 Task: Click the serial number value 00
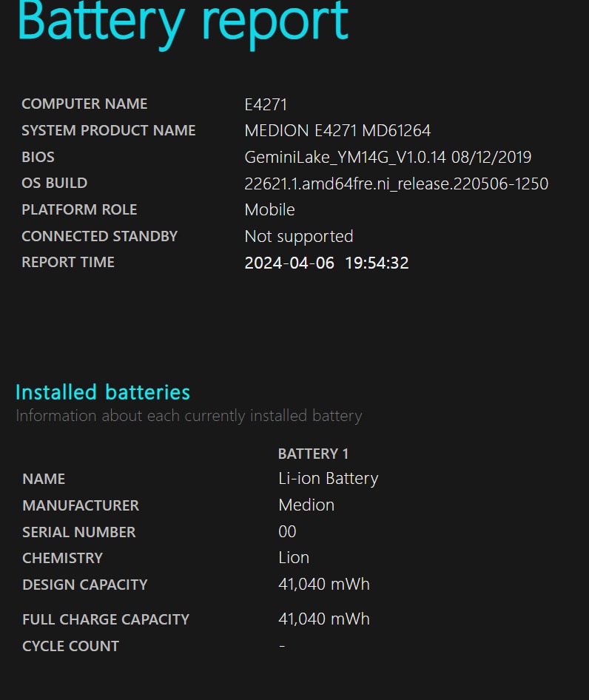tap(287, 532)
